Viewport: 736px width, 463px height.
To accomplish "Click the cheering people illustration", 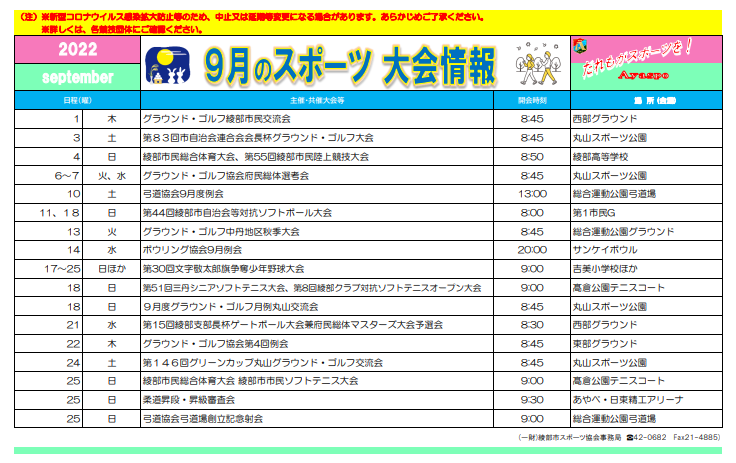I will click(x=532, y=63).
